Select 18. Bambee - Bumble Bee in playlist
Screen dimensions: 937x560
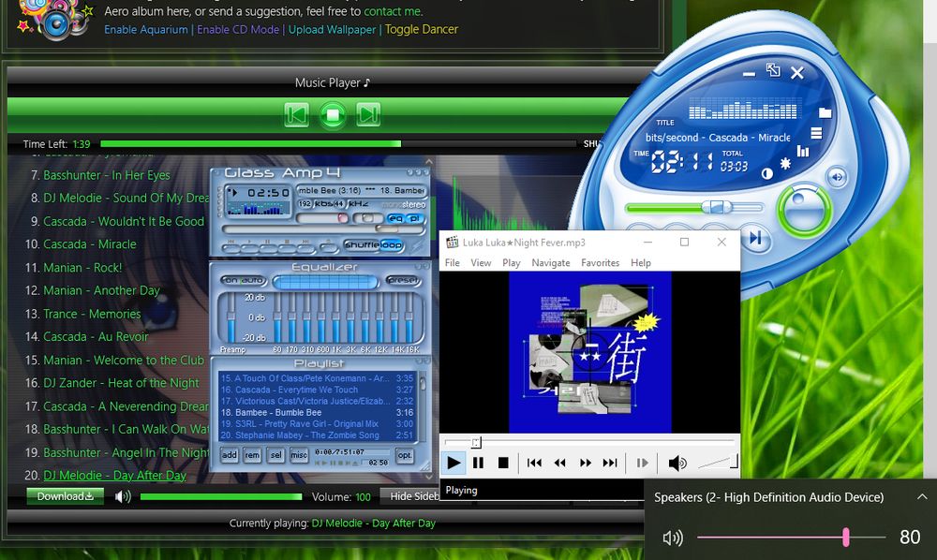(317, 413)
